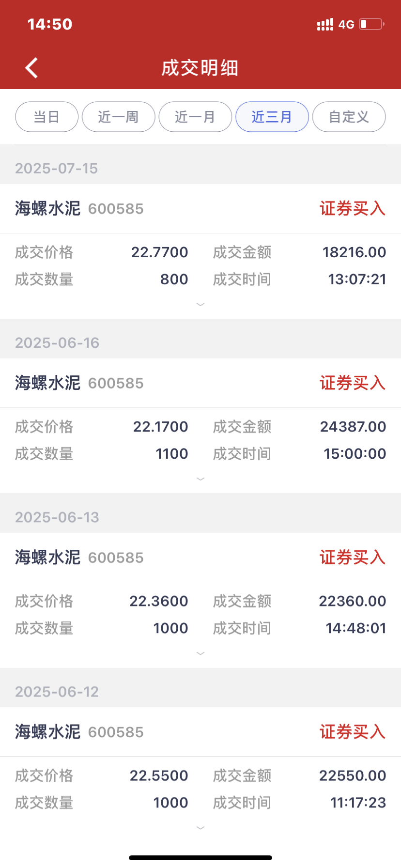Switch to the 近一月 filter

click(195, 117)
